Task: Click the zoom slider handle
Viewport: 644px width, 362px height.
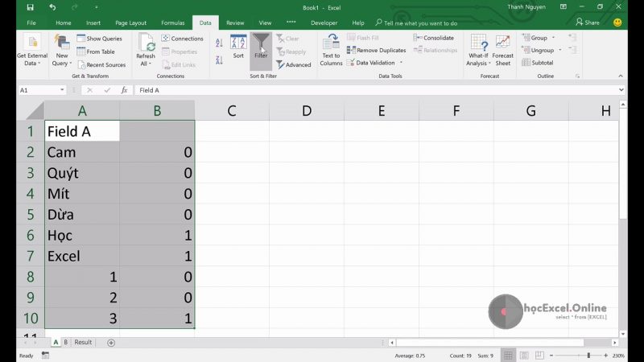Action: [x=588, y=356]
